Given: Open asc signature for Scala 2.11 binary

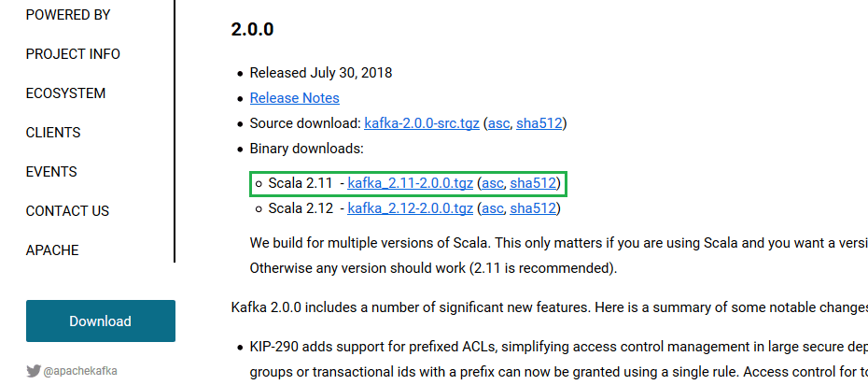Looking at the screenshot, I should (494, 183).
